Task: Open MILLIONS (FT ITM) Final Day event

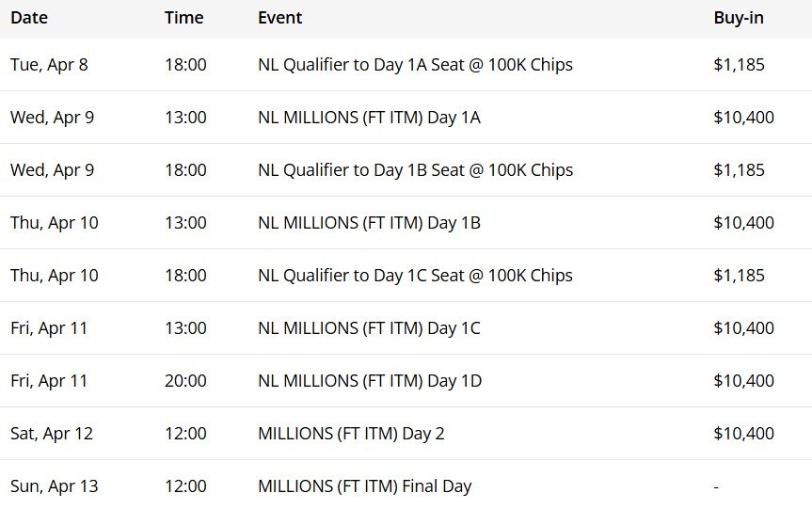Action: point(364,486)
